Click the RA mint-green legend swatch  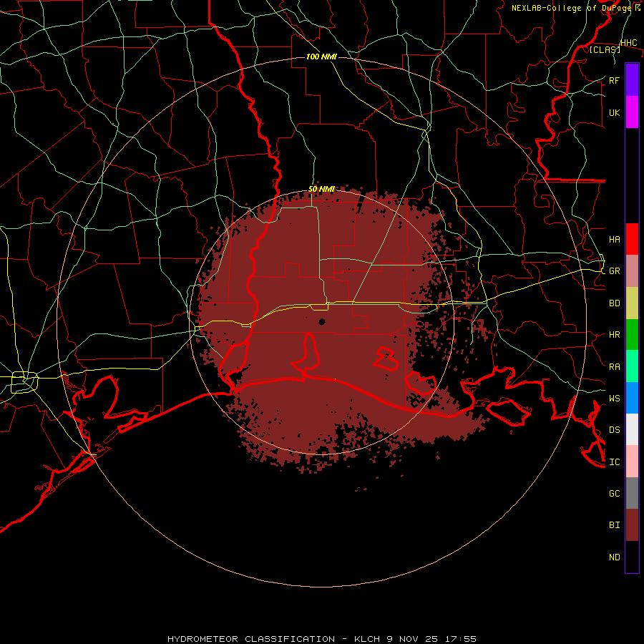[632, 366]
